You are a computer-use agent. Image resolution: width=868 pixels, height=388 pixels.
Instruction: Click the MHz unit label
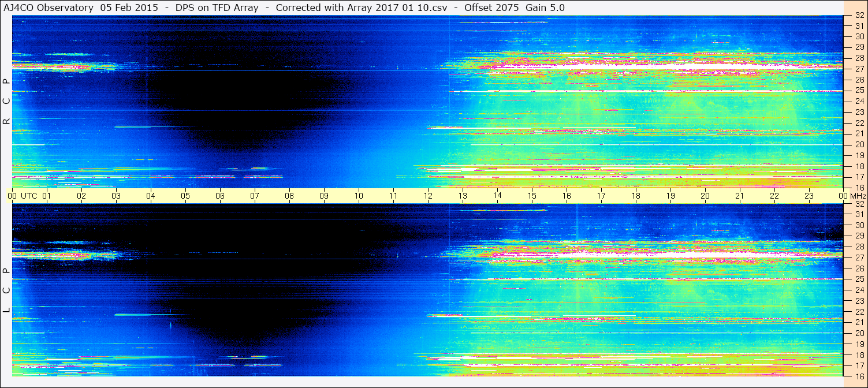(856, 196)
